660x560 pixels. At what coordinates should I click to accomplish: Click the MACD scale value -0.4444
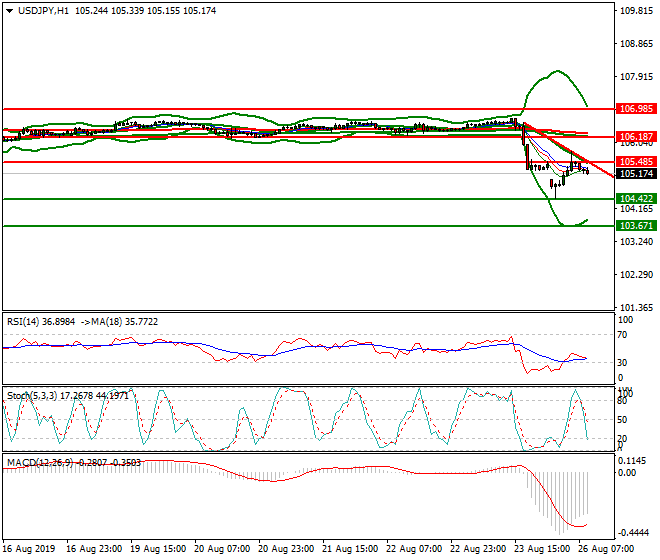click(x=633, y=533)
